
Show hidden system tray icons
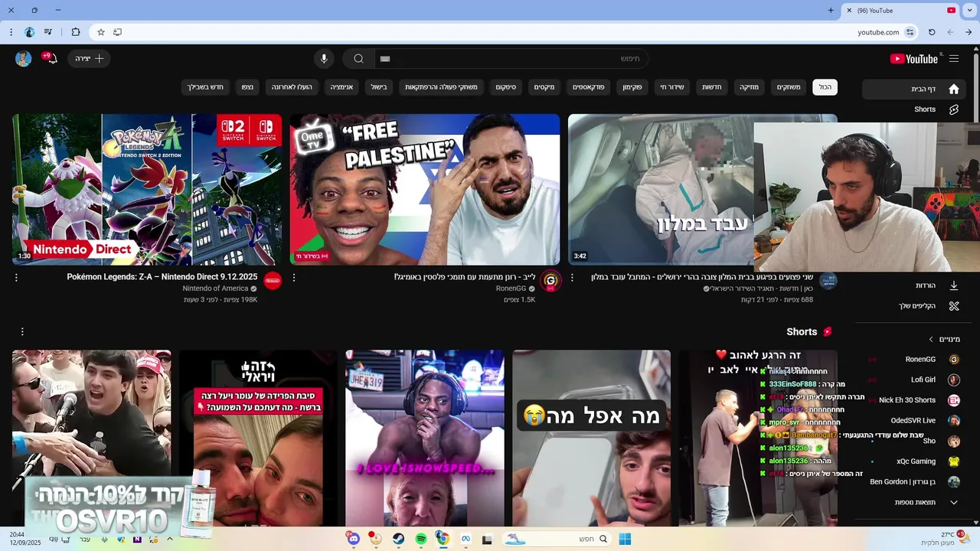point(169,539)
